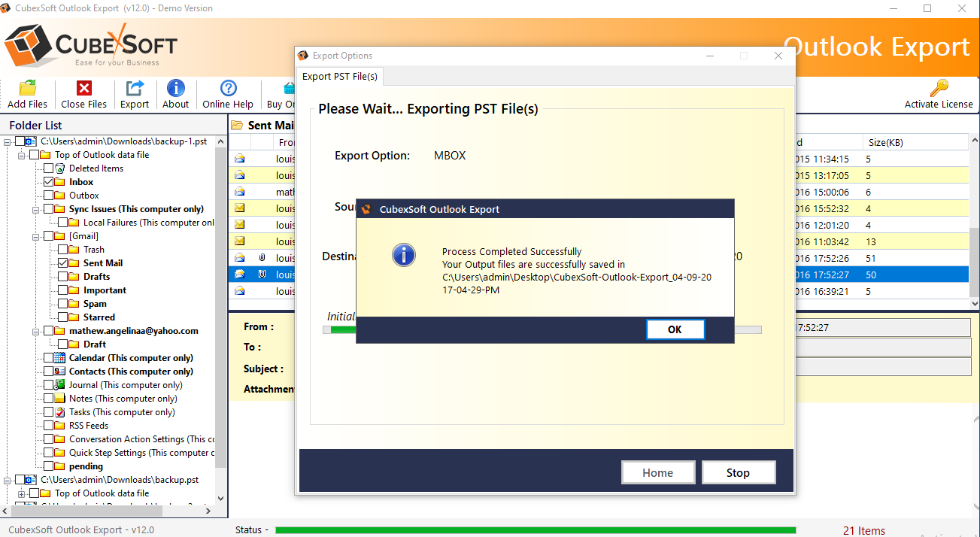Screen dimensions: 980x537
Task: Collapse the backup.pst tree node
Action: point(8,480)
